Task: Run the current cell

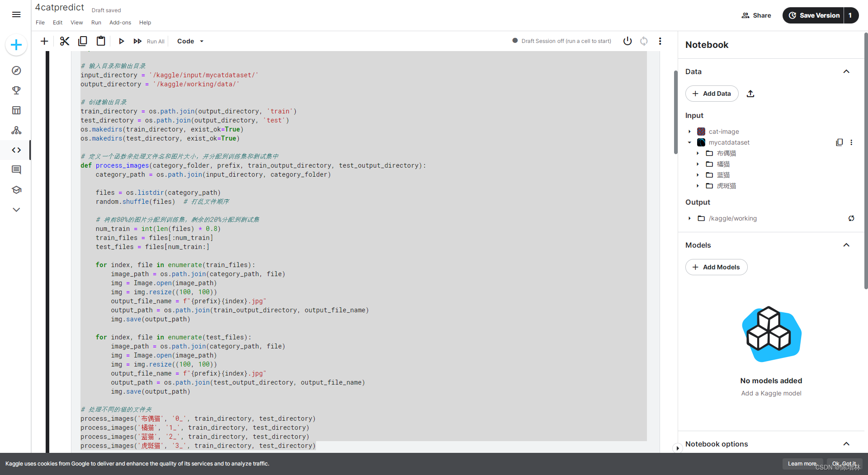Action: coord(121,41)
